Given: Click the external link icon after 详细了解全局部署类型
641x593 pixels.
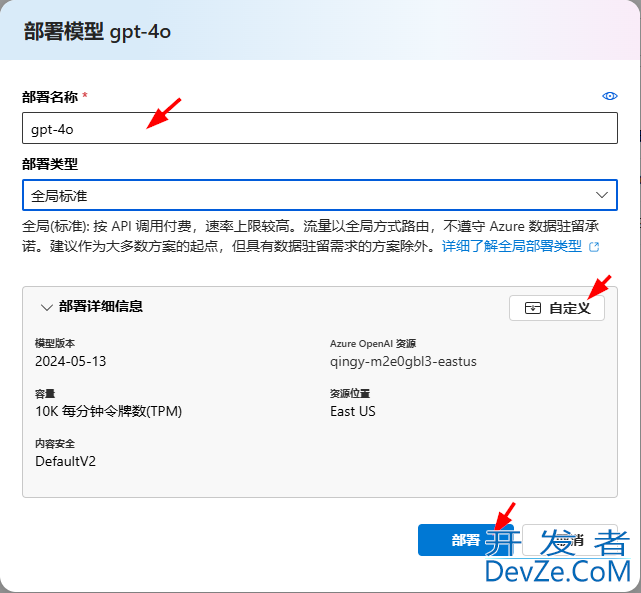Looking at the screenshot, I should click(x=594, y=247).
